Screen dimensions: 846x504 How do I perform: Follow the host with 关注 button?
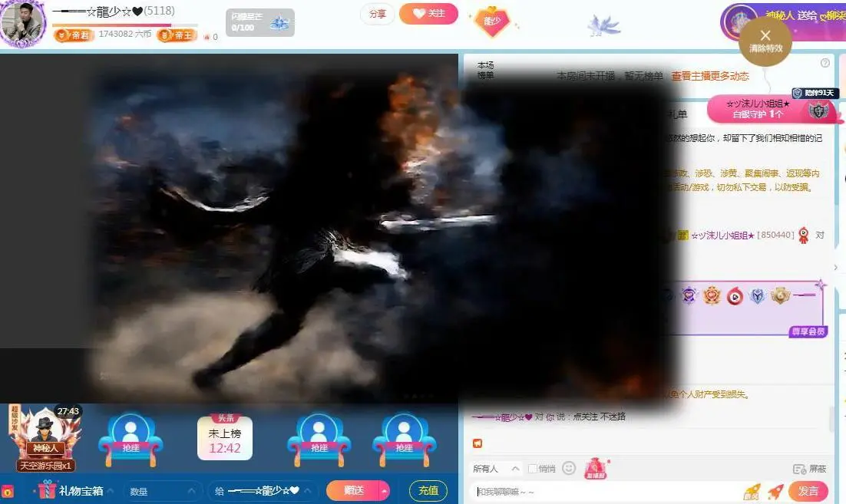[428, 14]
